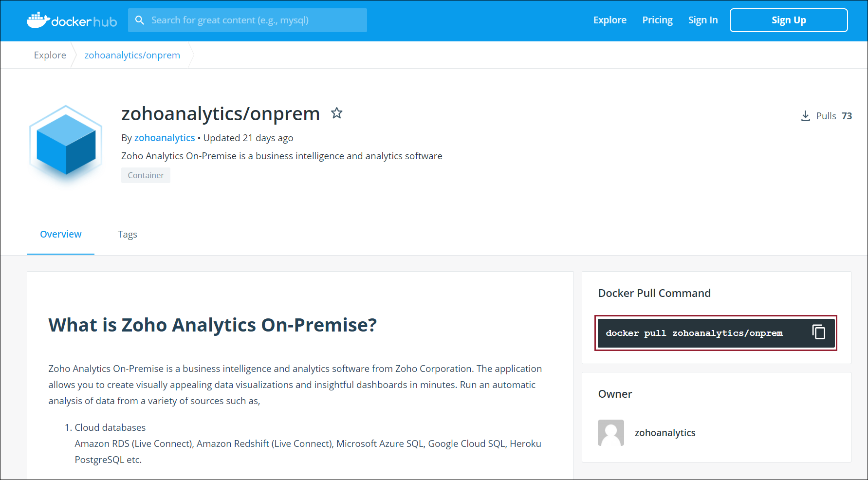Star the zohoanalytics/onprem repository
The image size is (868, 480).
coord(336,113)
